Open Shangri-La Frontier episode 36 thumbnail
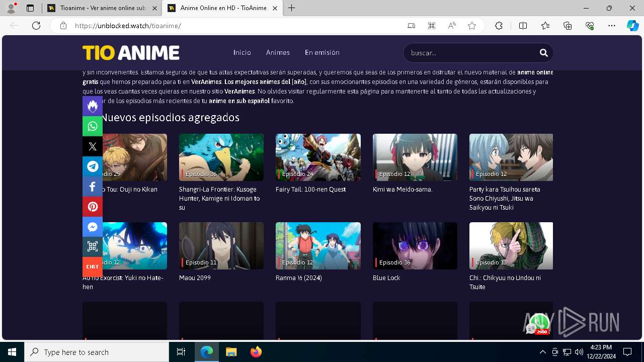644x362 pixels. point(221,157)
